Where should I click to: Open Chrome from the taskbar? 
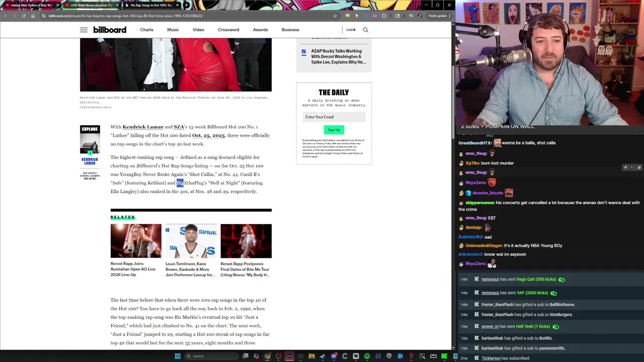click(x=267, y=356)
